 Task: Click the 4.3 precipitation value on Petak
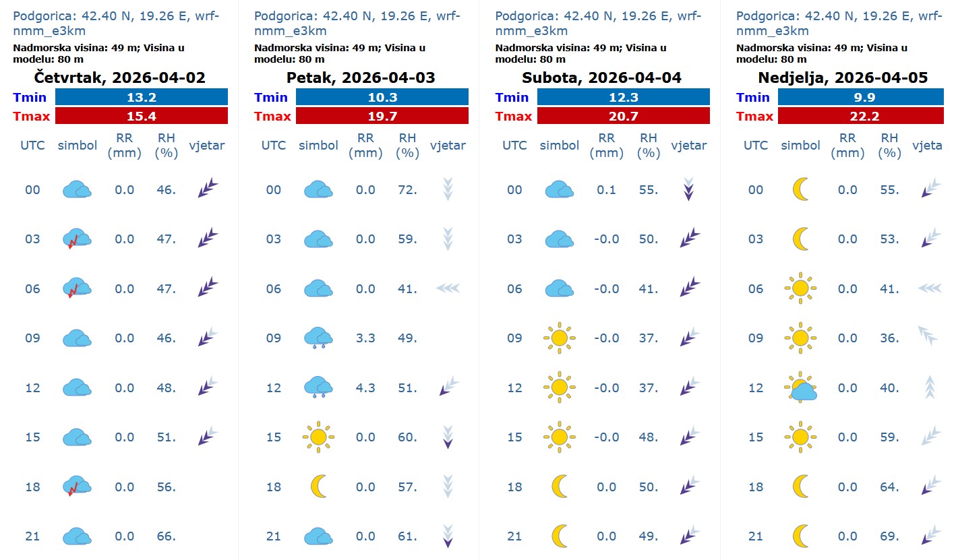[365, 388]
